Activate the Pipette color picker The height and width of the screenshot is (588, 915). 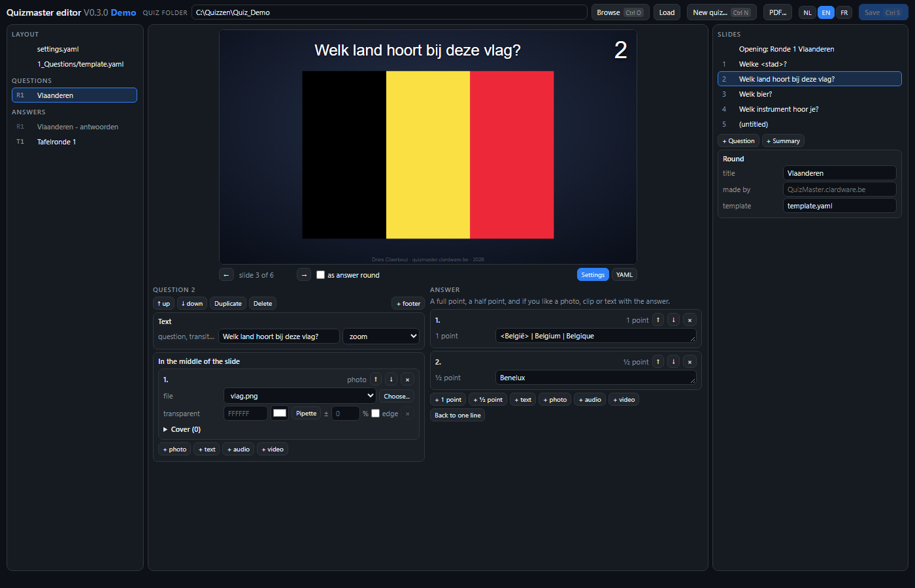[307, 414]
